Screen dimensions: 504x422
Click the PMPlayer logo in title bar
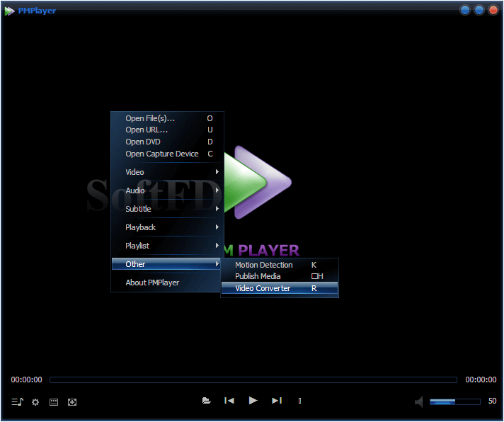point(9,11)
